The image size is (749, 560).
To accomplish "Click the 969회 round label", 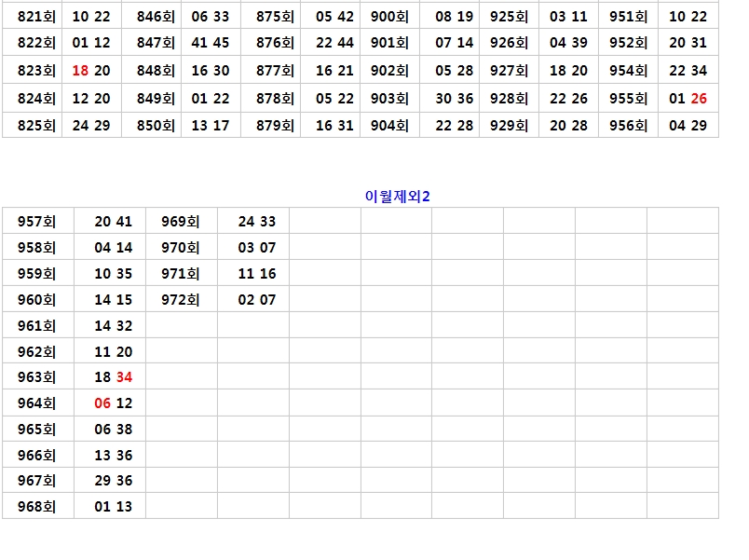I will [x=181, y=221].
